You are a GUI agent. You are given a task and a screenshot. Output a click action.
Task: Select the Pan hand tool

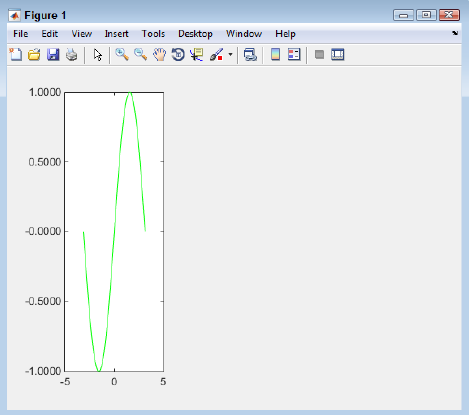click(x=159, y=54)
